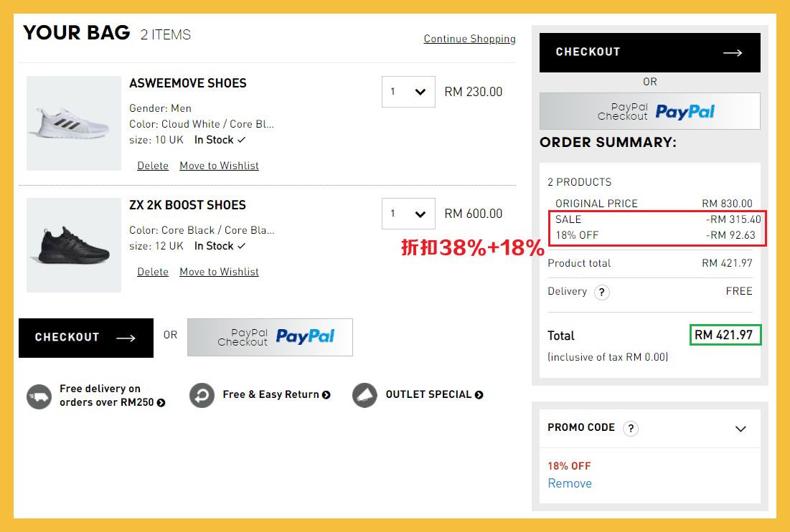Click the ZX 2K BOOST SHOES product title
790x532 pixels.
[x=187, y=205]
